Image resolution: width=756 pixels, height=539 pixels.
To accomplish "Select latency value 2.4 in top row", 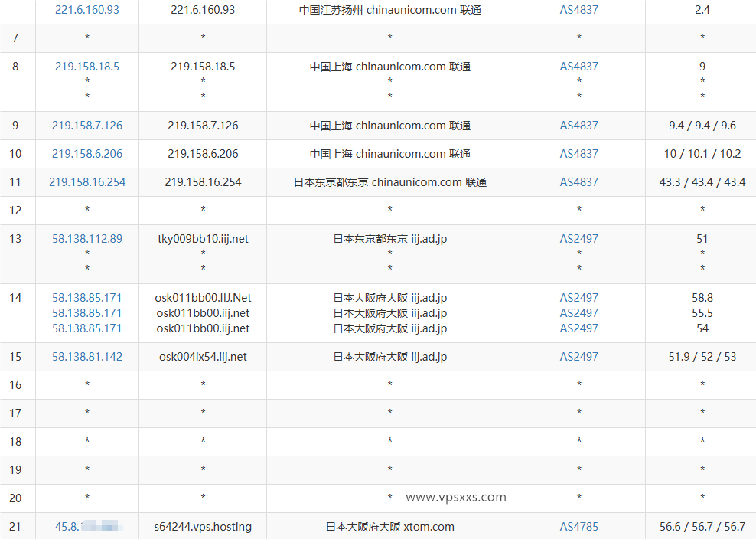I will [702, 10].
